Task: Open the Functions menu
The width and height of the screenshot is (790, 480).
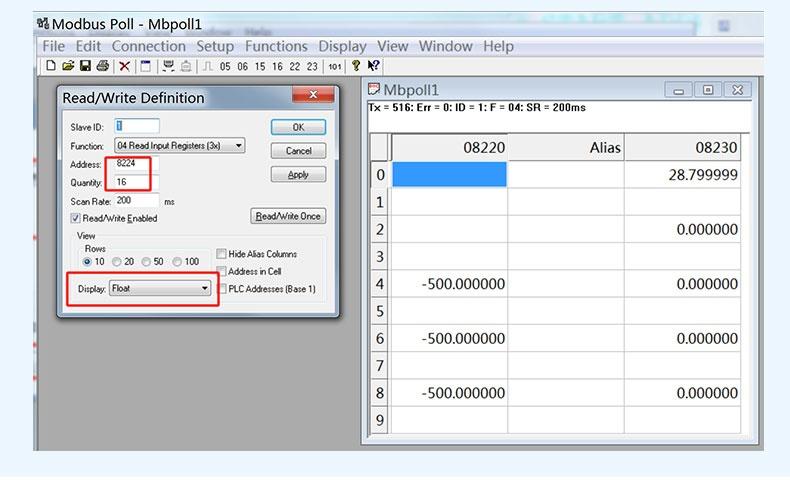Action: 276,46
